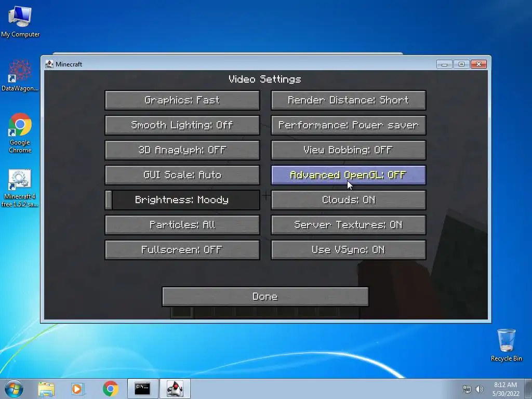Image resolution: width=532 pixels, height=399 pixels.
Task: Launch Google Chrome from desktop shortcut
Action: [x=20, y=132]
